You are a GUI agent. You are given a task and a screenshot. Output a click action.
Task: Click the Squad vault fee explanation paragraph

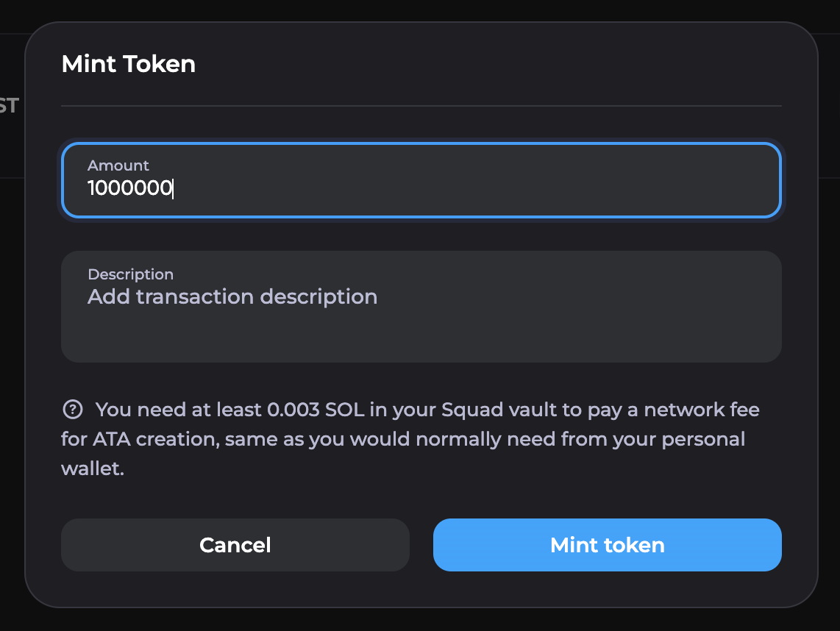point(410,439)
